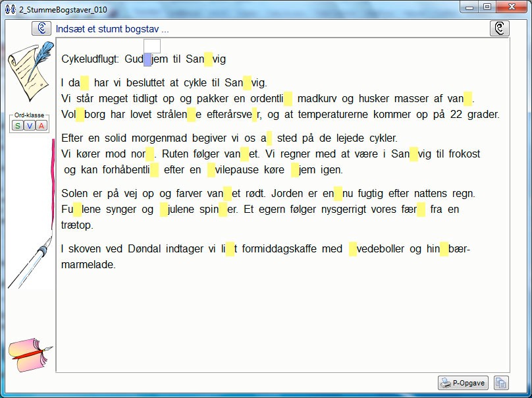Select the blue blank in Gud_jem
Viewport: 532px width, 398px height.
click(147, 59)
